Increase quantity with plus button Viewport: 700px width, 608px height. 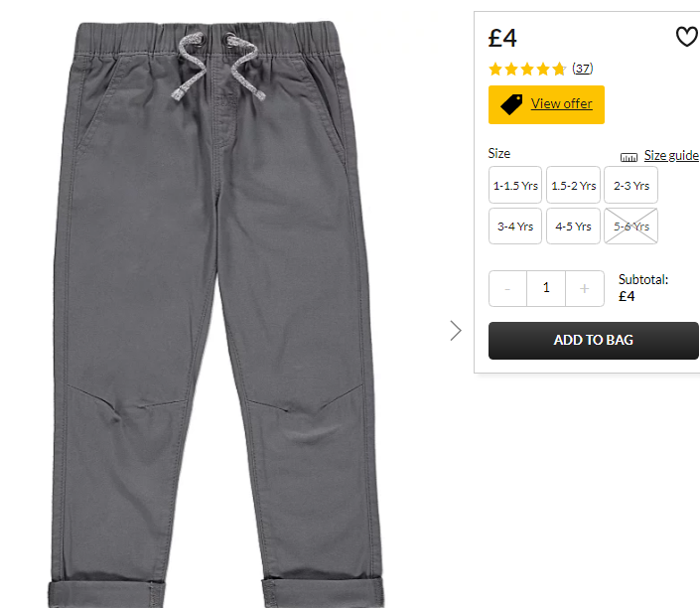(x=585, y=288)
